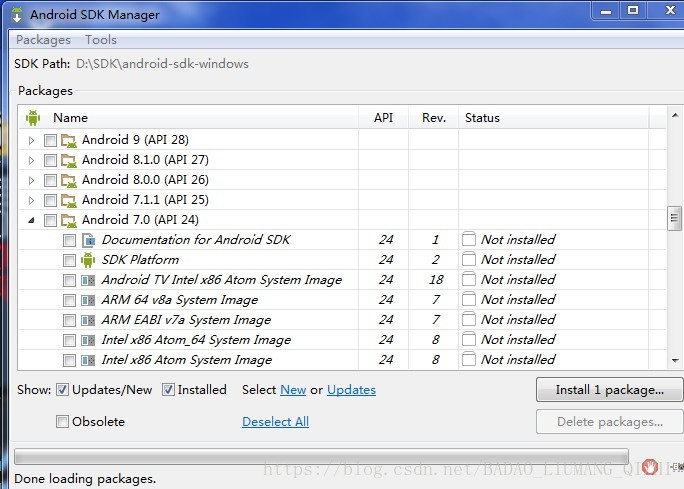Viewport: 684px width, 489px height.
Task: Check the Android 9 (API 28) checkbox
Action: pos(50,140)
